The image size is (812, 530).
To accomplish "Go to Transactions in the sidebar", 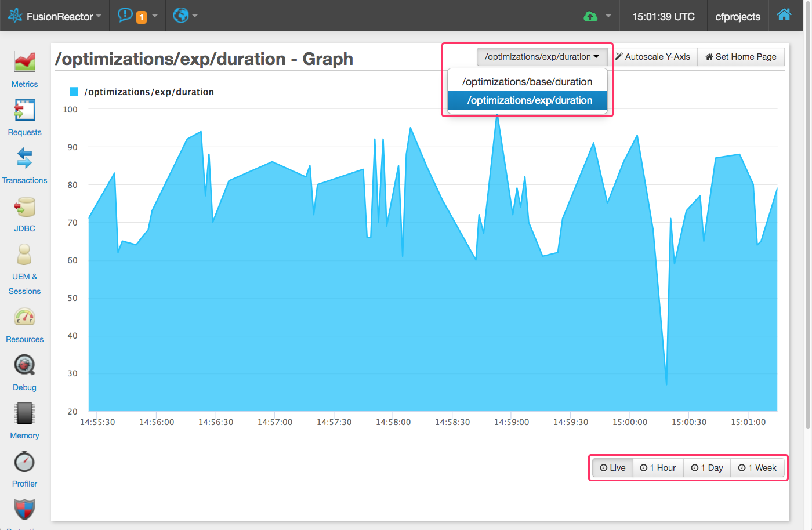I will [x=24, y=158].
